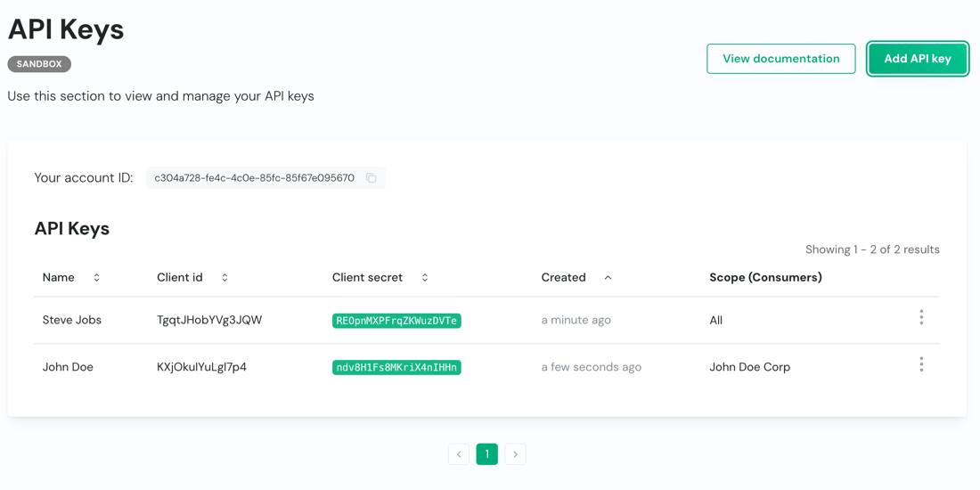This screenshot has width=980, height=490.
Task: Click 'a minute ago' created value
Action: point(576,320)
